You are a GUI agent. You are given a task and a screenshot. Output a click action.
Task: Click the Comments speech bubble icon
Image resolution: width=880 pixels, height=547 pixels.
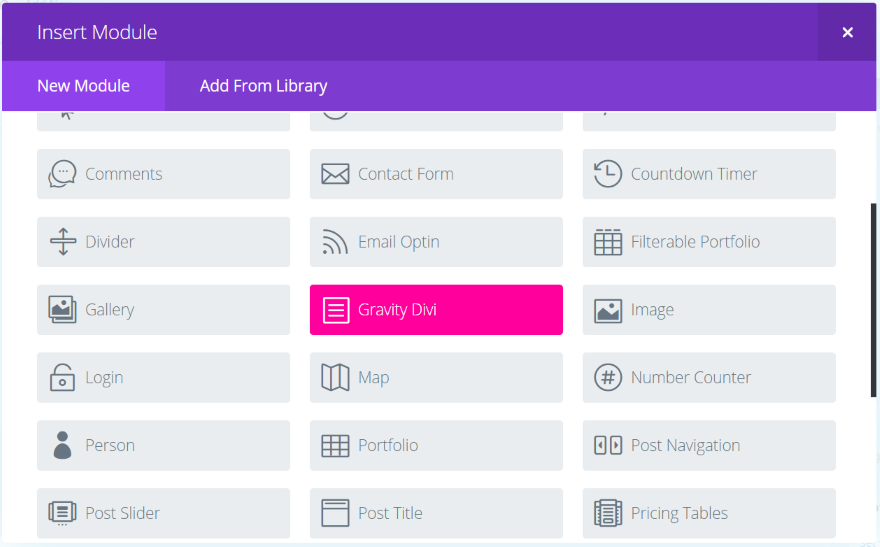click(62, 174)
